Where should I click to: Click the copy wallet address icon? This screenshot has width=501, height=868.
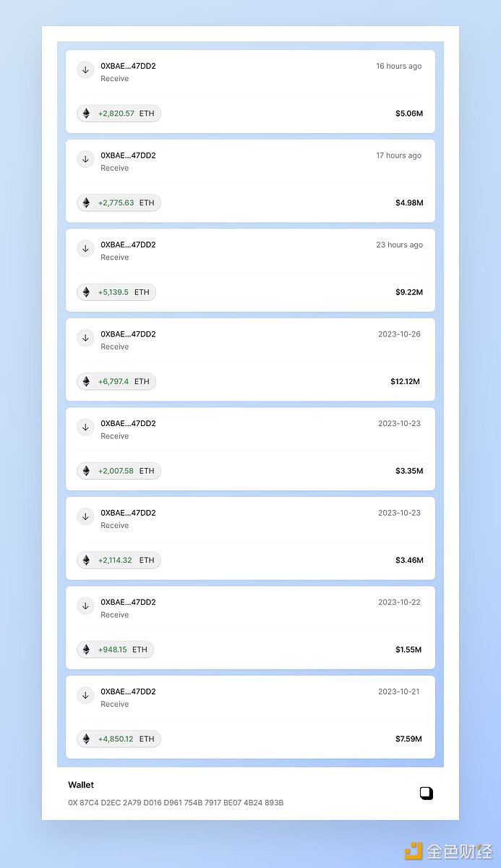pyautogui.click(x=426, y=793)
